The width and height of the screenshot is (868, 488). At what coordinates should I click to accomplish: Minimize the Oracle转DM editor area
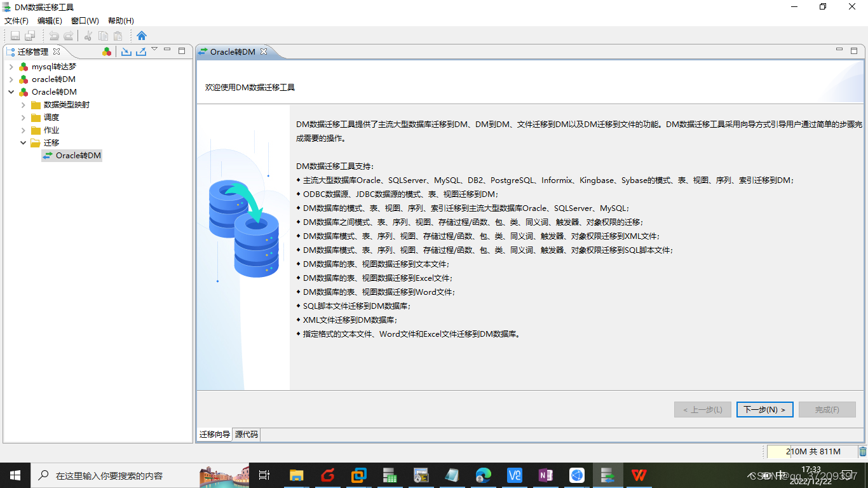point(839,50)
